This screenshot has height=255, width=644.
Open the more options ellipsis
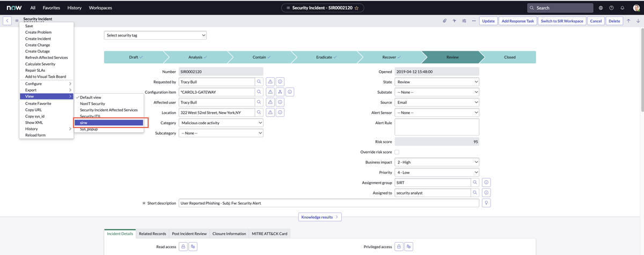coord(473,21)
